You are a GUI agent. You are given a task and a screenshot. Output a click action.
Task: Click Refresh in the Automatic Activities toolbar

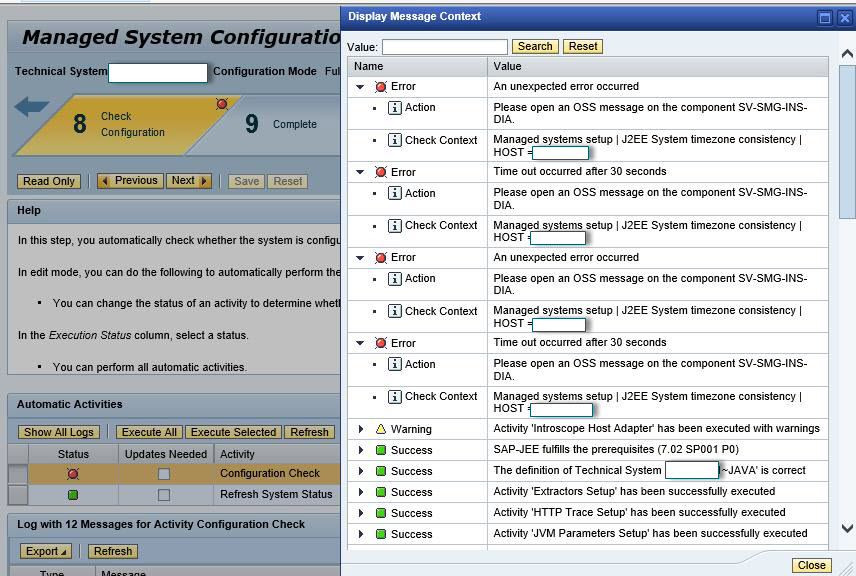pos(310,432)
